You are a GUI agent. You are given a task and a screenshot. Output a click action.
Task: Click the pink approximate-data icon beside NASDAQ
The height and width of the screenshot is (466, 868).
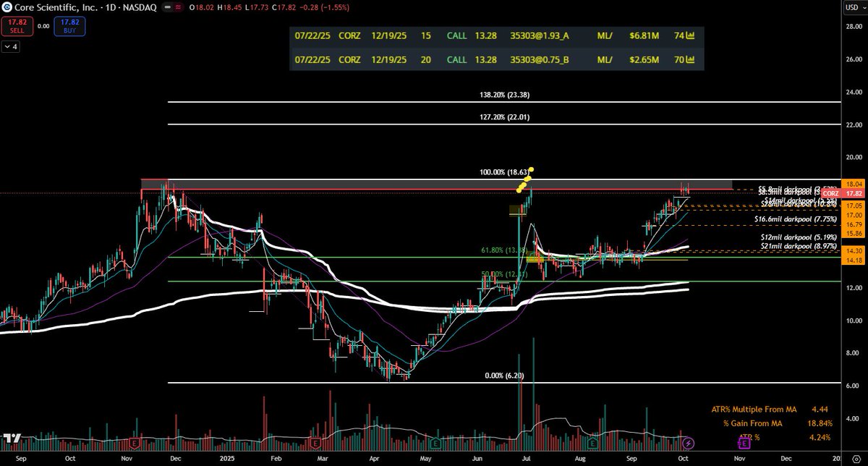click(179, 7)
